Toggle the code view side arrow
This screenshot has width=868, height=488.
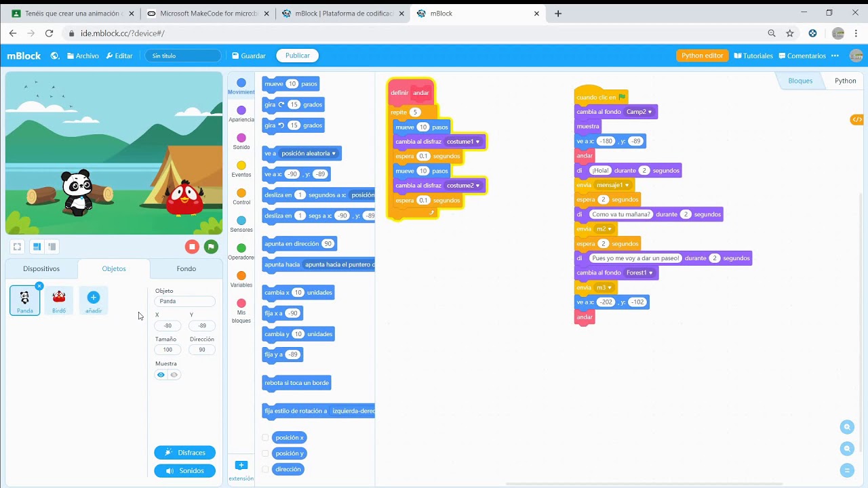click(857, 120)
